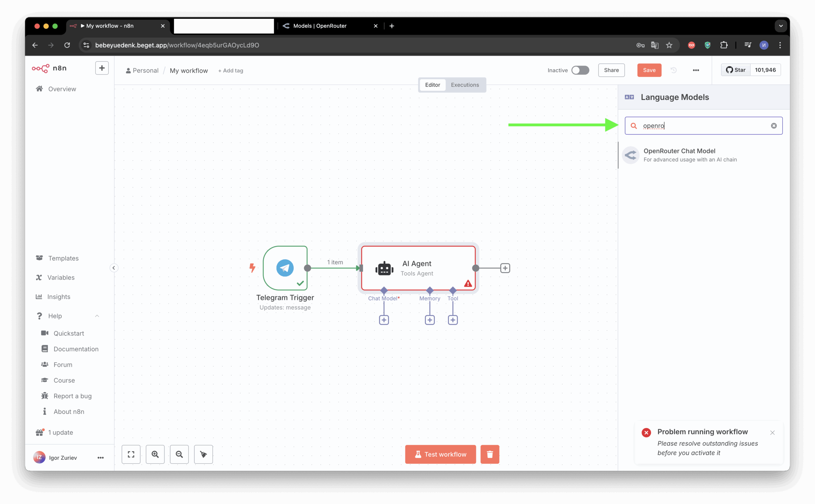Add a Memory sub-node plus
The height and width of the screenshot is (504, 815).
click(430, 320)
